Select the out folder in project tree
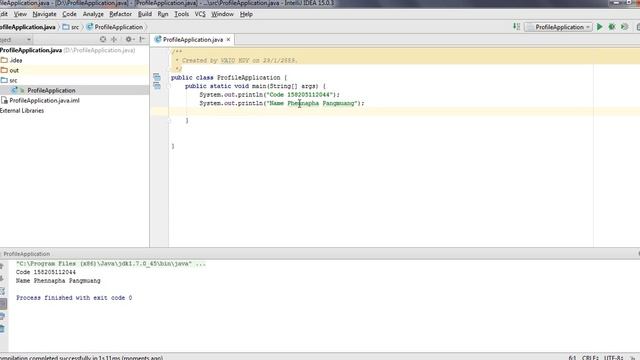 coord(10,70)
